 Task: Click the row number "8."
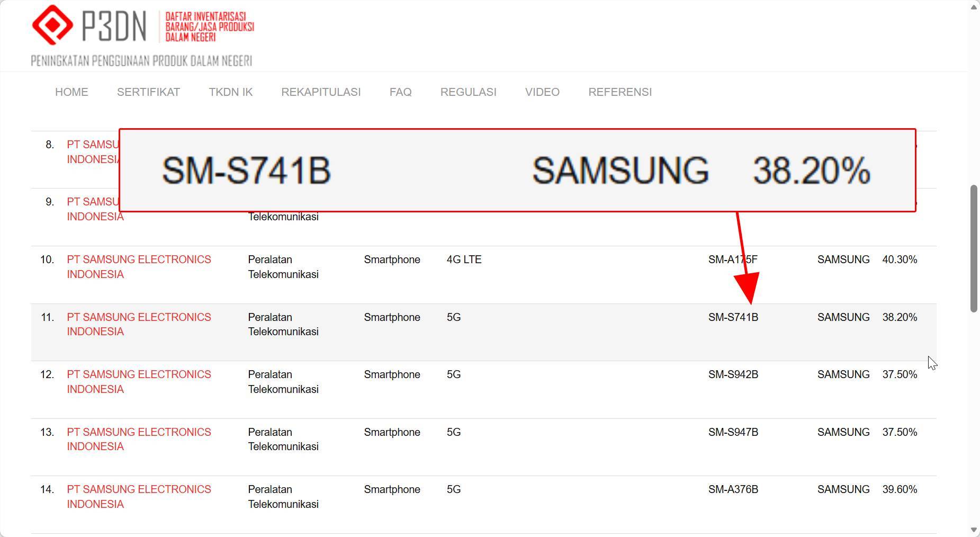coord(50,145)
